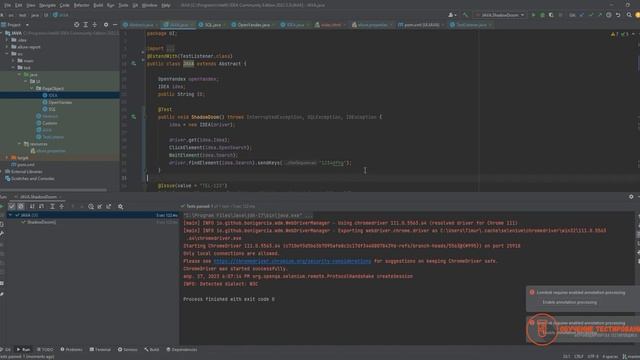Image resolution: width=640 pixels, height=360 pixels.
Task: Expand the allure-report folder
Action: pos(7,47)
